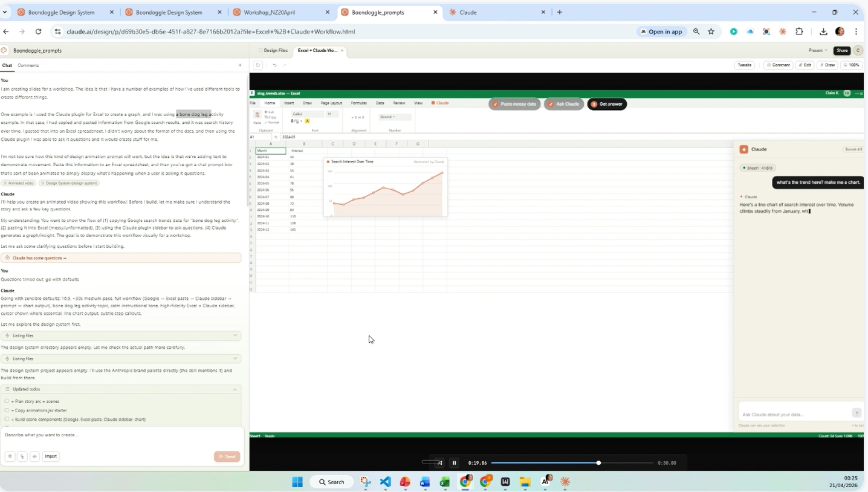Switch to the Comments tab
The width and height of the screenshot is (868, 492).
(x=28, y=65)
